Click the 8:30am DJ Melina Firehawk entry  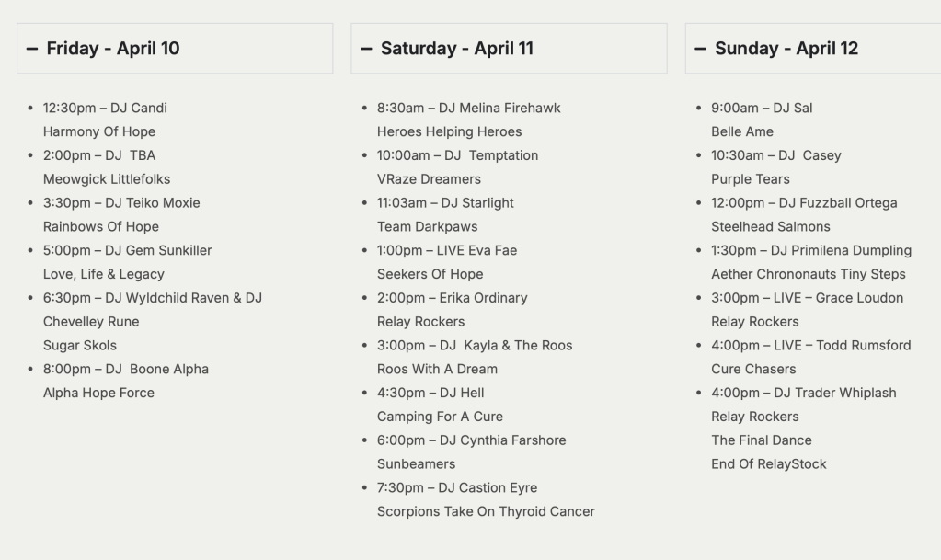(468, 108)
